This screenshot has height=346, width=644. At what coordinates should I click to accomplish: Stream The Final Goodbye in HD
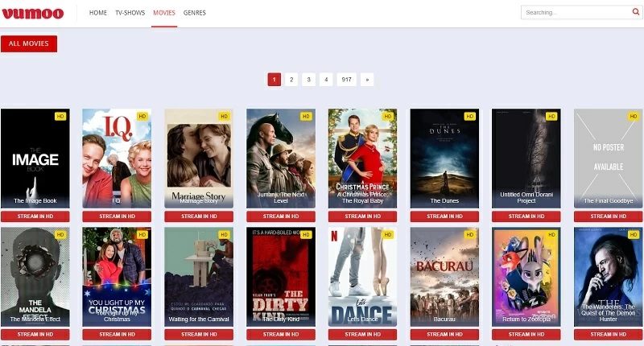tap(609, 216)
